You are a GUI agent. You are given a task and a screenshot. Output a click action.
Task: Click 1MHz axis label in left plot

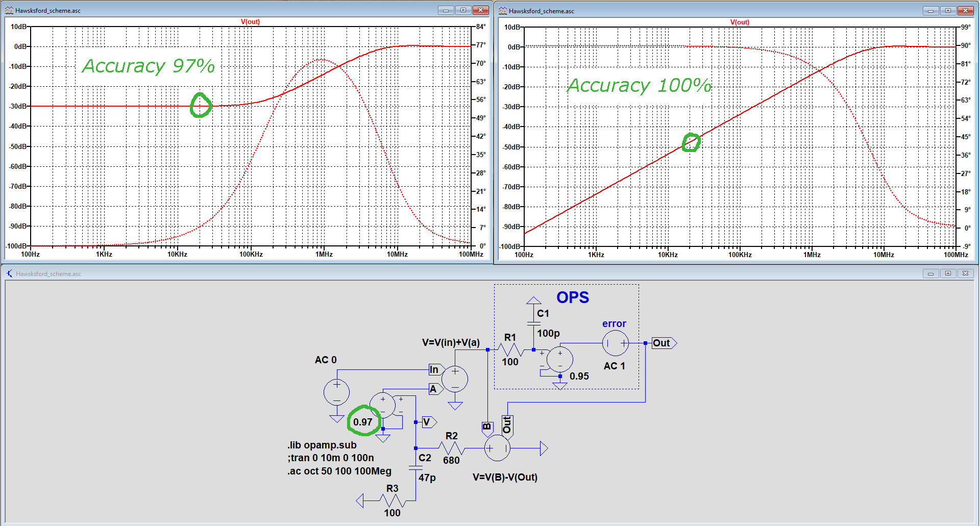coord(324,254)
